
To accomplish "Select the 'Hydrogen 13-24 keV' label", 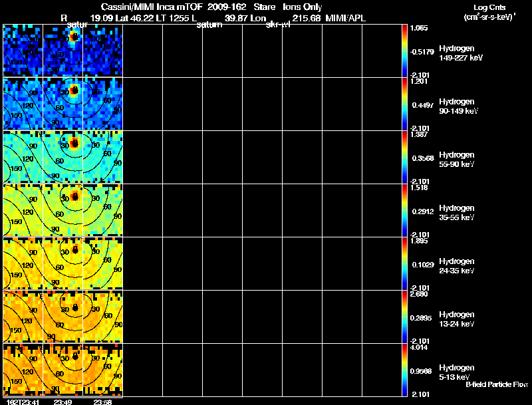I will (457, 319).
